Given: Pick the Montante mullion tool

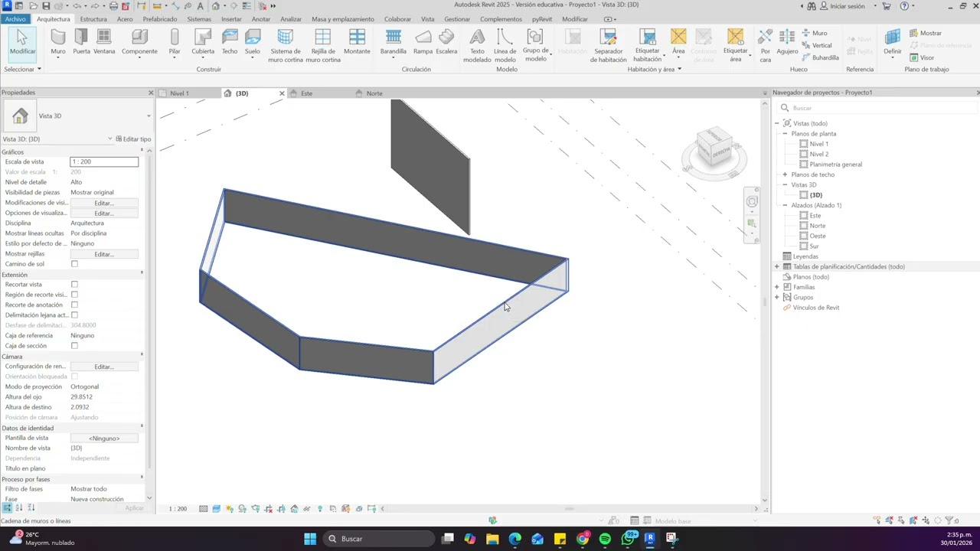Looking at the screenshot, I should (357, 42).
